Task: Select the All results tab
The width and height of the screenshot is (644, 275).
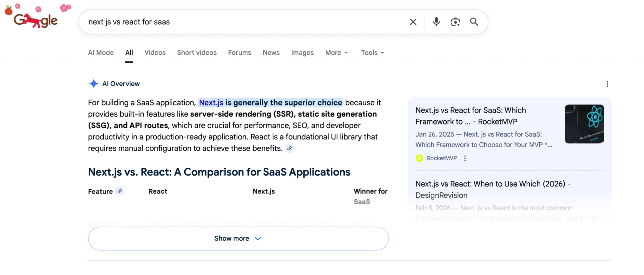Action: click(129, 53)
